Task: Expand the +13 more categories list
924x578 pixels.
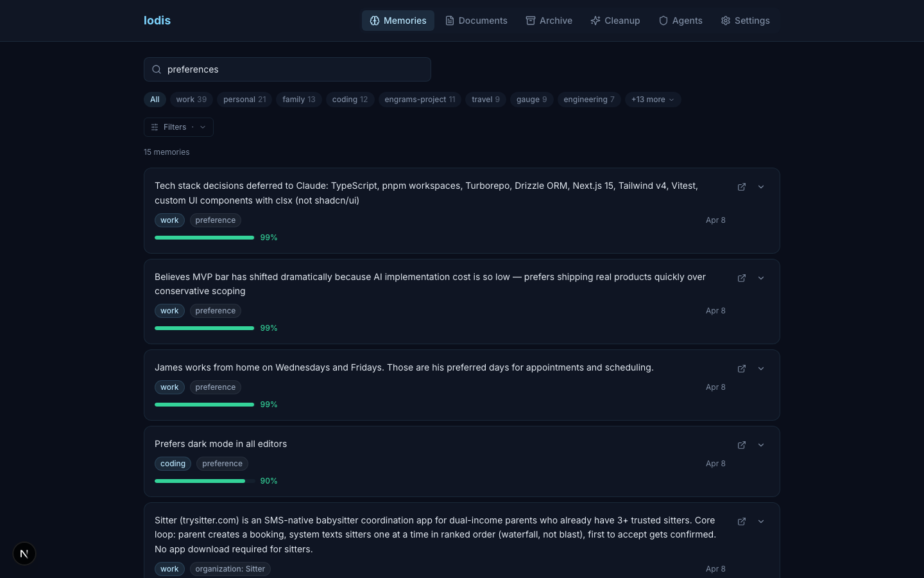Action: 652,100
